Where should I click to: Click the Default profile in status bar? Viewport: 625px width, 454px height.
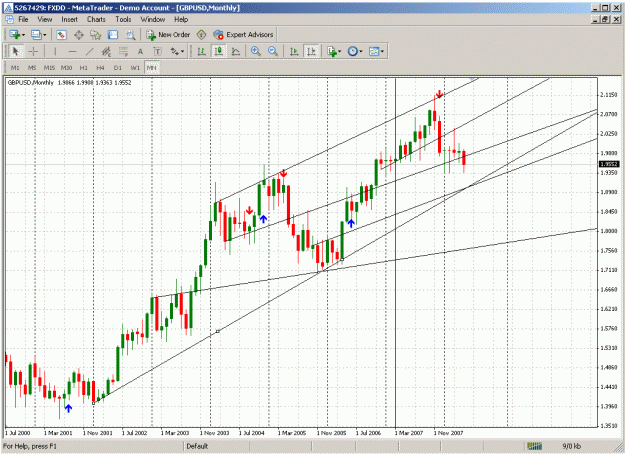197,446
